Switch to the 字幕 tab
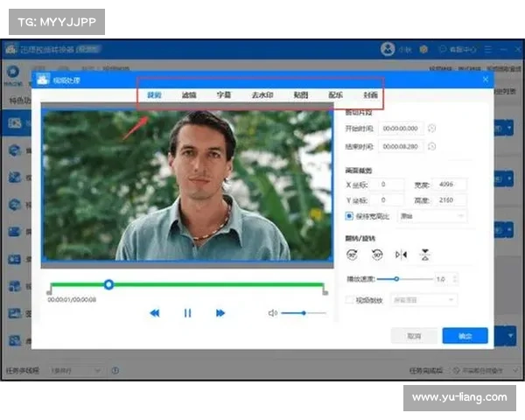This screenshot has height=420, width=525. 224,95
